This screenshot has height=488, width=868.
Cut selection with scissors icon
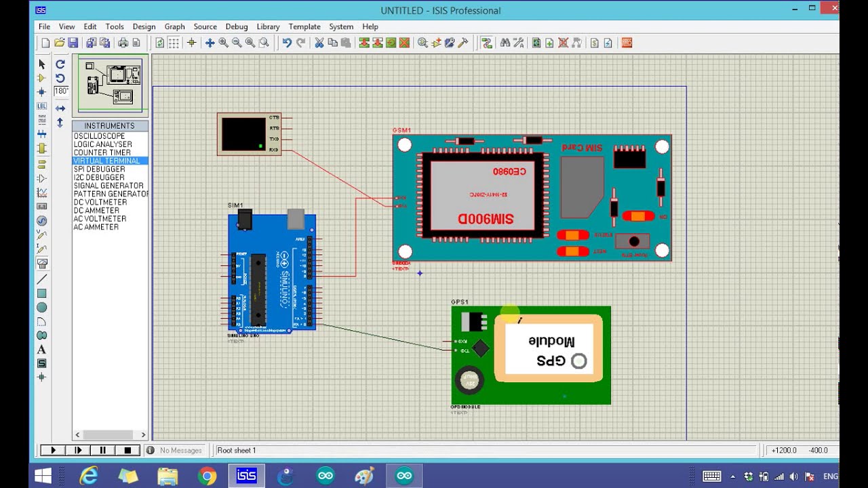point(319,43)
